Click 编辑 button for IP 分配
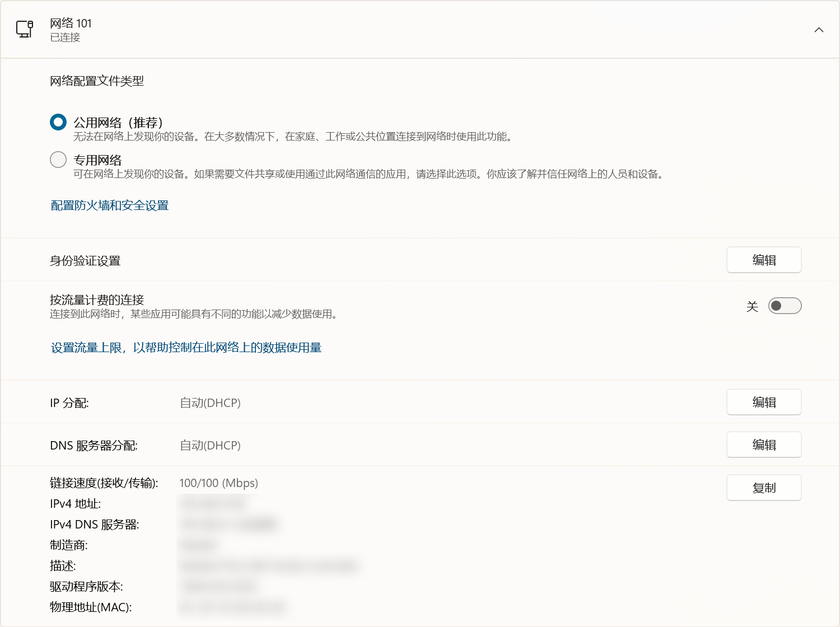Image resolution: width=840 pixels, height=627 pixels. pyautogui.click(x=764, y=402)
